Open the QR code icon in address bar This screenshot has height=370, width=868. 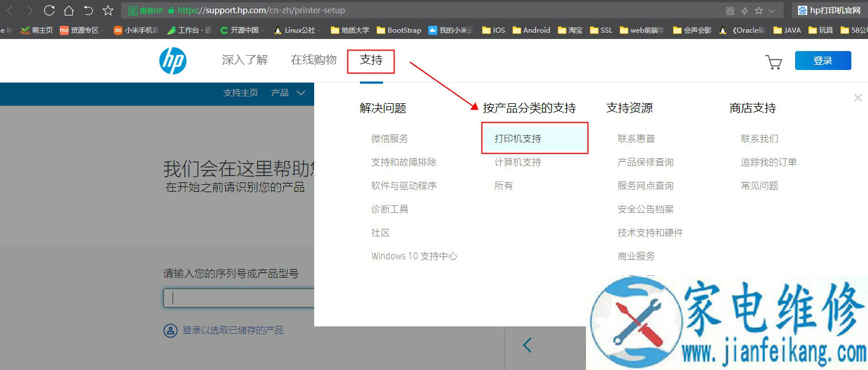pos(730,11)
